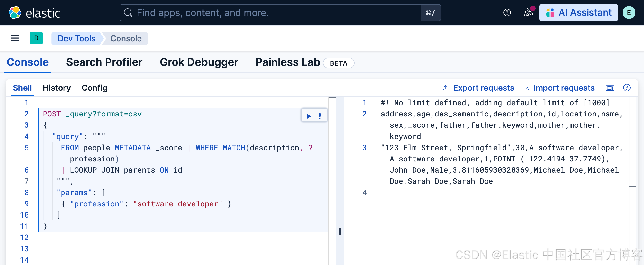The width and height of the screenshot is (644, 265).
Task: Open the newsfeed celebration icon
Action: click(528, 12)
